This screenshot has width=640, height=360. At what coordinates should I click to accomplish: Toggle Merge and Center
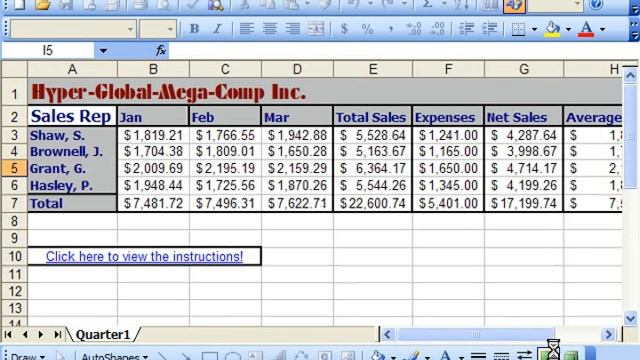coord(316,29)
